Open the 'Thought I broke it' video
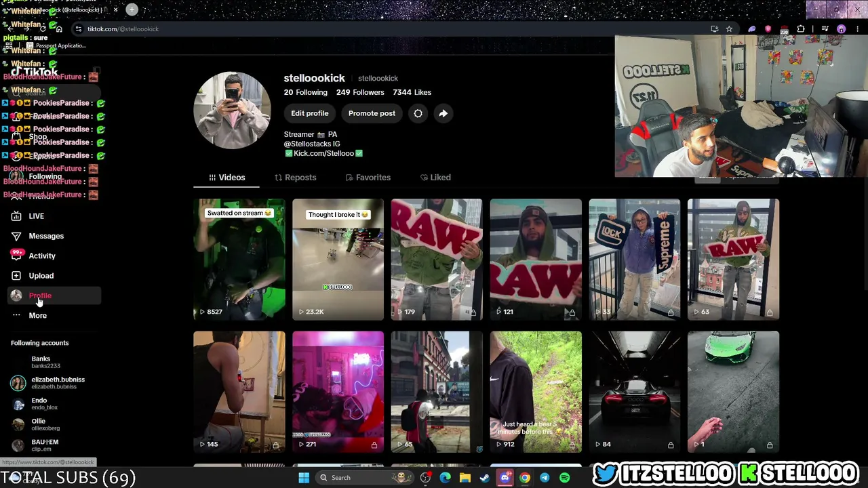This screenshot has width=868, height=488. pyautogui.click(x=338, y=259)
